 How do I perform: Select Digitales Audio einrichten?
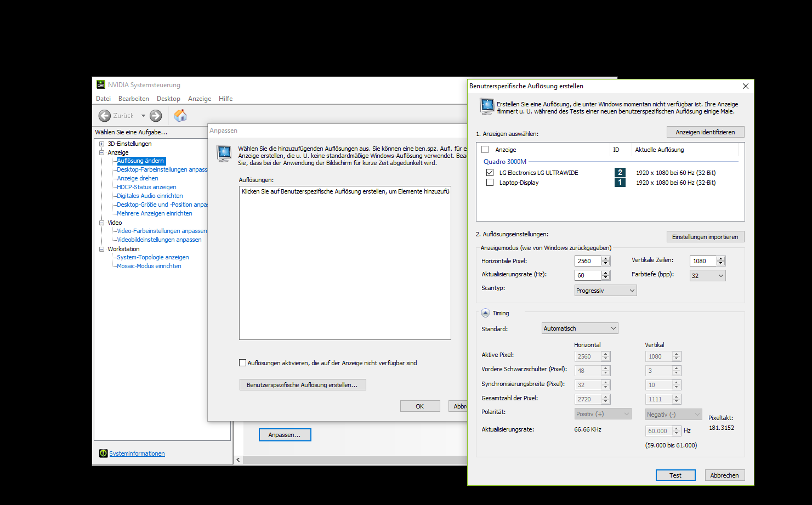coord(150,196)
